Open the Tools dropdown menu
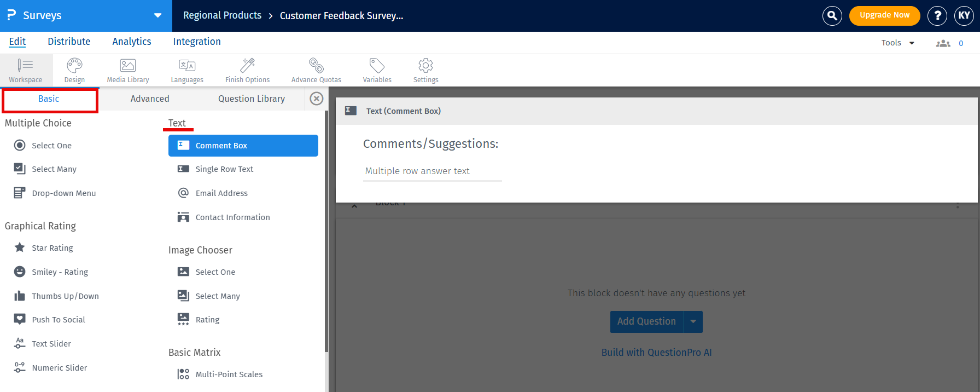 (898, 43)
